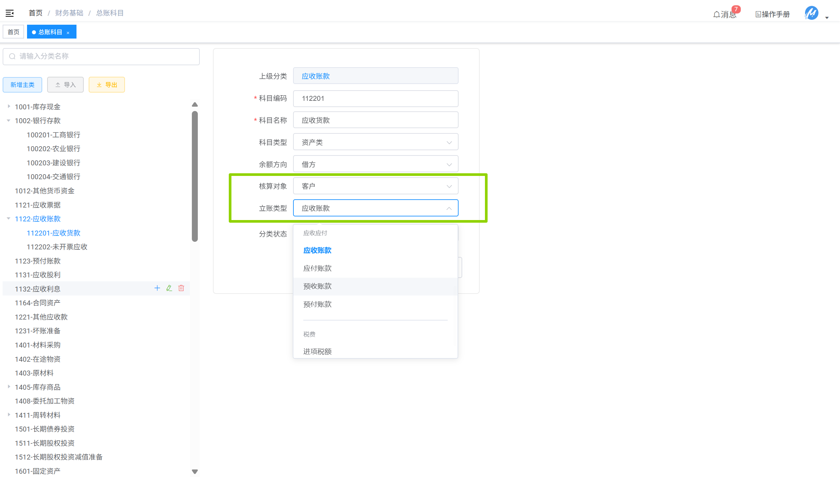Viewport: 840px width, 504px height.
Task: Select 100203-建设银行 in the tree
Action: click(53, 163)
